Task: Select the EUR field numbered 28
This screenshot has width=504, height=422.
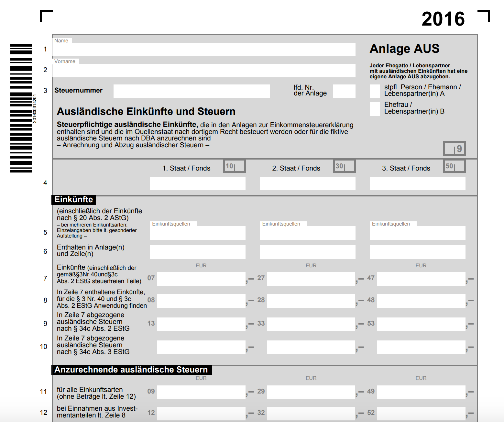Action: (311, 301)
